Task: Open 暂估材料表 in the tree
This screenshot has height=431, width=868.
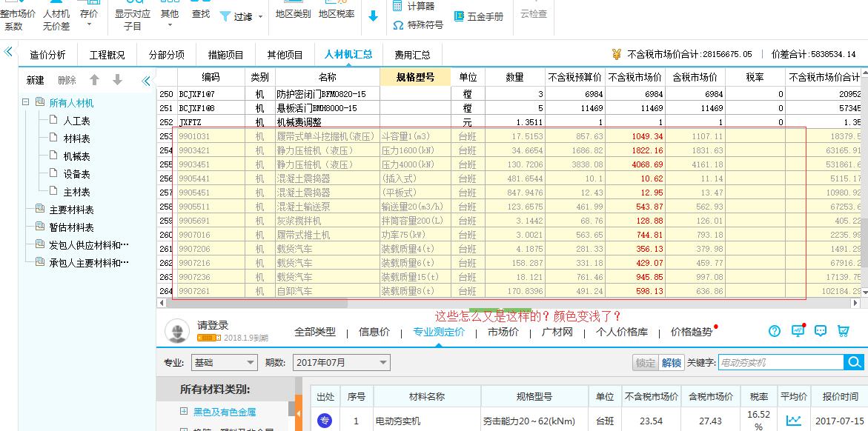Action: pos(71,227)
